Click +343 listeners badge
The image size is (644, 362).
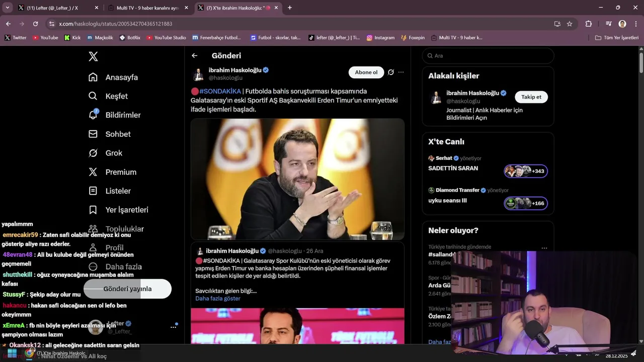pos(526,171)
